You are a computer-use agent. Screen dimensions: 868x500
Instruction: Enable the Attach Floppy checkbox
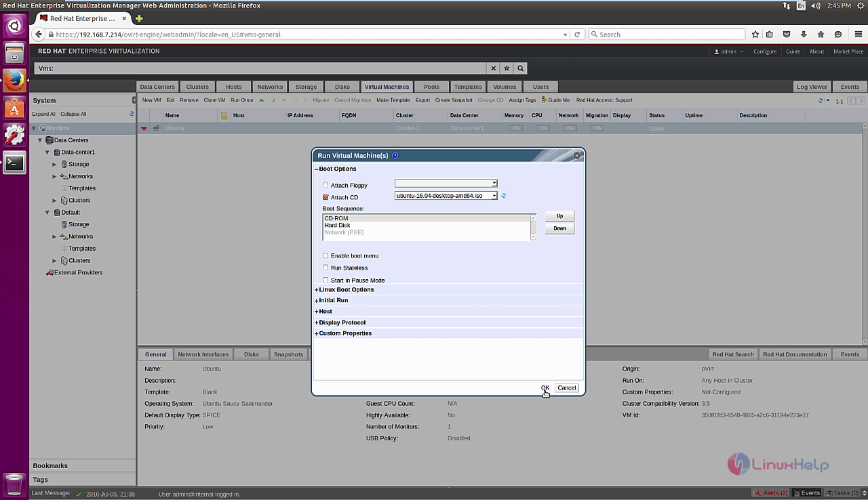[325, 185]
